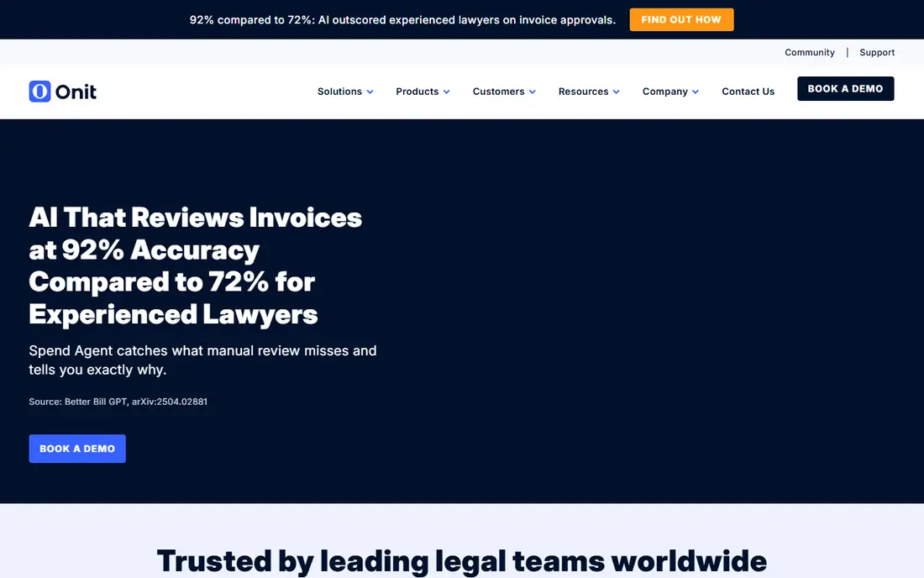
Task: Click the "AI That Reviews Invoices" headline
Action: tap(195, 265)
